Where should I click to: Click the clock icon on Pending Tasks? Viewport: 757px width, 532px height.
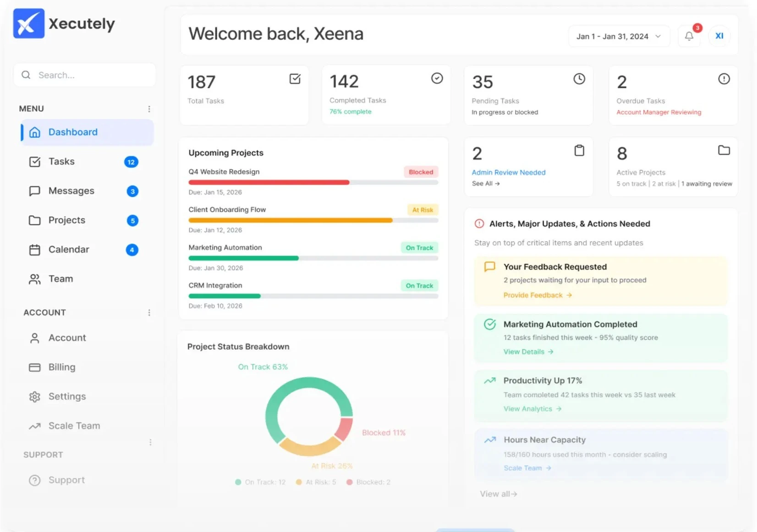pos(579,79)
